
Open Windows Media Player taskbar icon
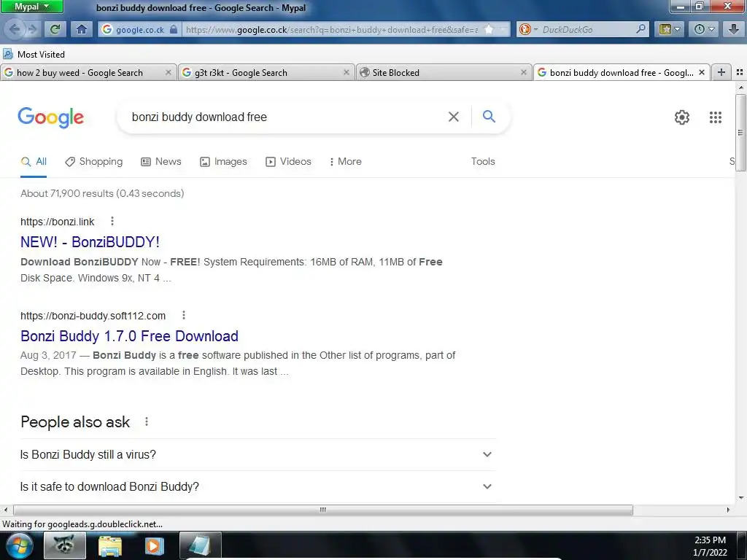click(x=154, y=545)
